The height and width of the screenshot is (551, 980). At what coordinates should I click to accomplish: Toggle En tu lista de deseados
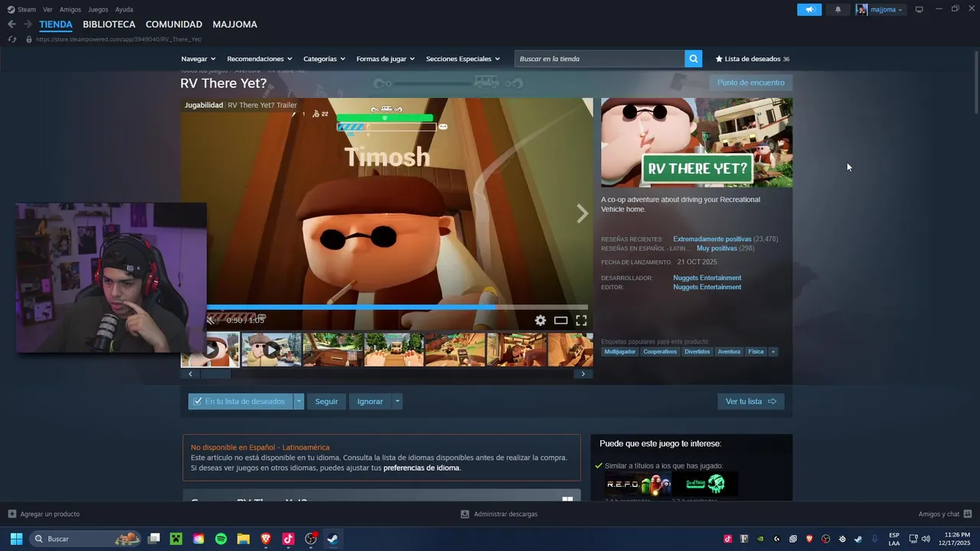(240, 402)
